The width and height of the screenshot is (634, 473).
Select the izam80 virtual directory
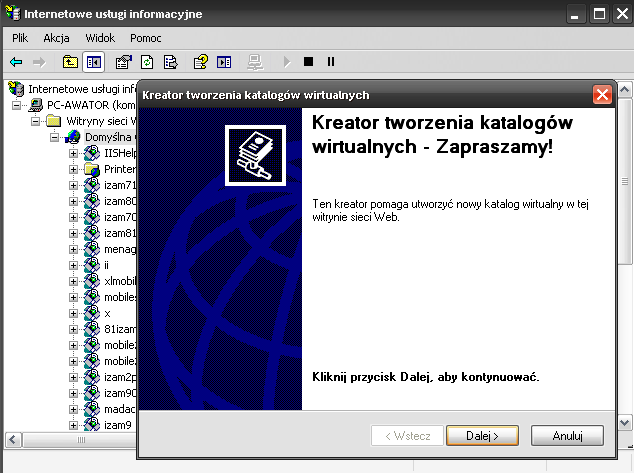tap(120, 201)
